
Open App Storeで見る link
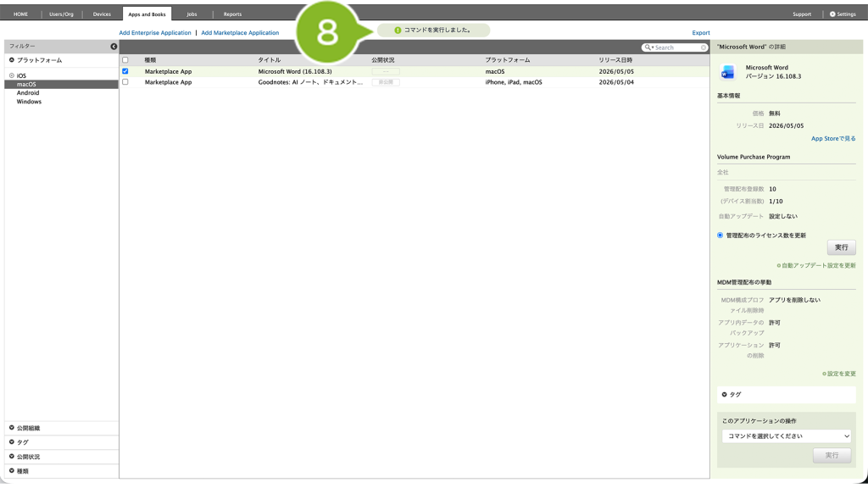pyautogui.click(x=833, y=138)
